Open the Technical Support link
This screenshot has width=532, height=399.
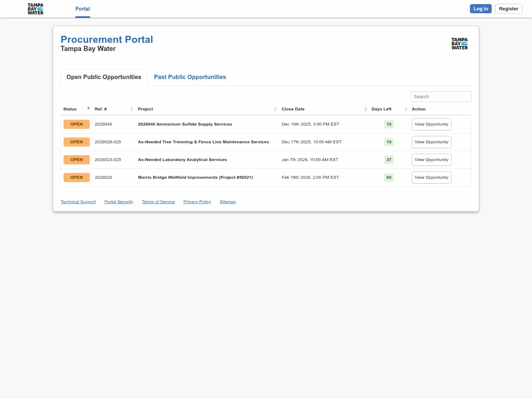tap(78, 202)
